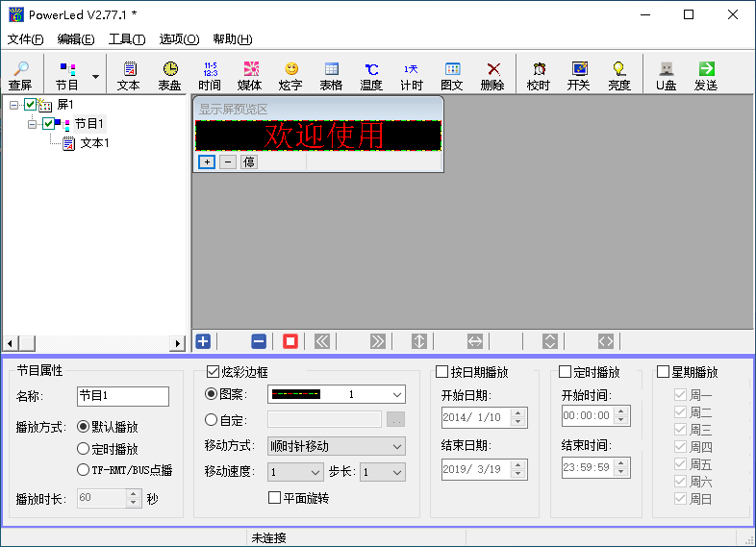
Task: Insert a 表格 (Table) from the toolbar
Action: (331, 75)
